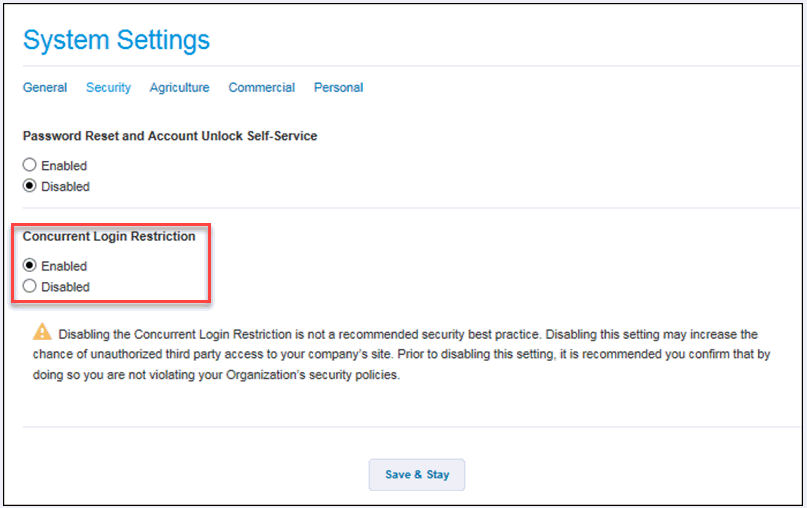This screenshot has width=807, height=508.
Task: Enable Password Reset Self-Service radio button
Action: coord(30,165)
